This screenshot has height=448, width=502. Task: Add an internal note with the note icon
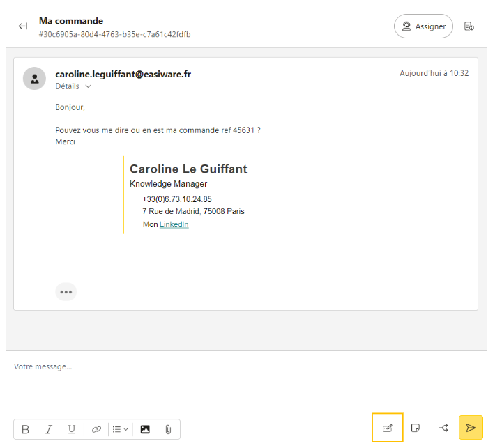pos(416,428)
